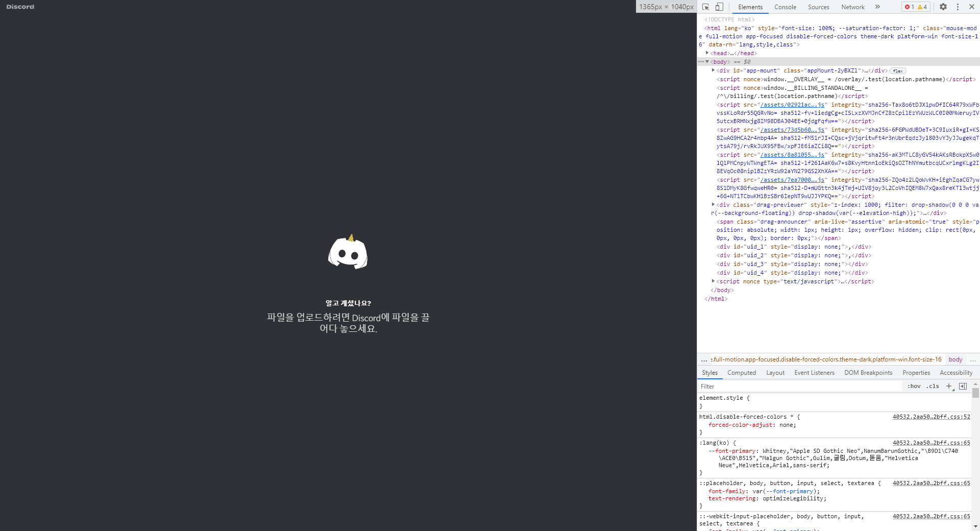The height and width of the screenshot is (531, 980).
Task: Collapse the body node
Action: pyautogui.click(x=707, y=62)
